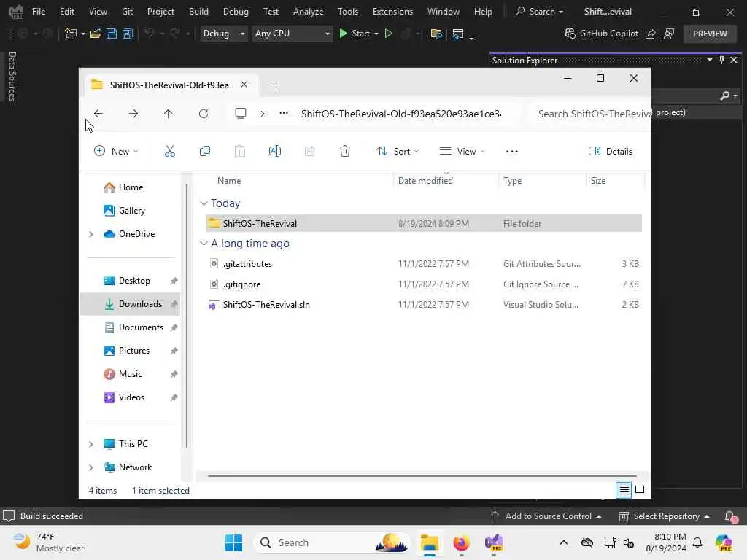
Task: Open the Project menu
Action: pos(160,12)
